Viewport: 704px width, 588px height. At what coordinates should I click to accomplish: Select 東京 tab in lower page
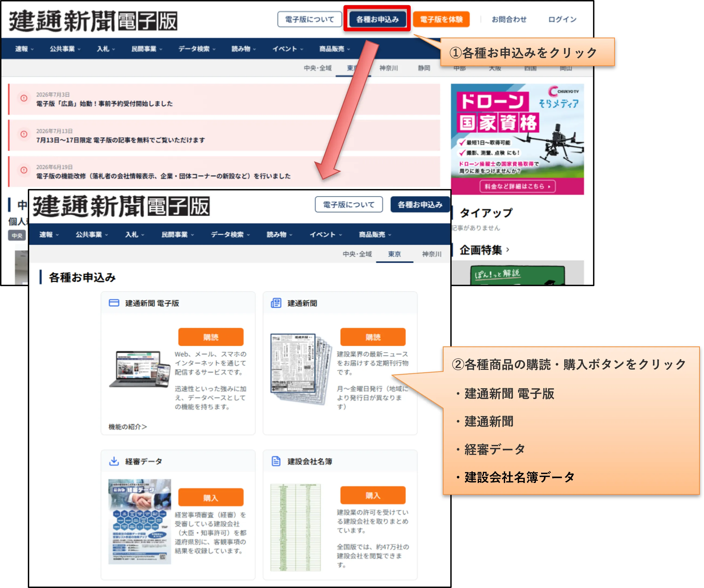tap(394, 254)
